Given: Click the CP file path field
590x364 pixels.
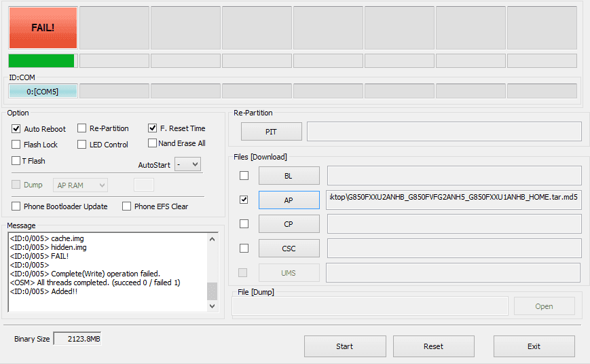Looking at the screenshot, I should (x=454, y=224).
